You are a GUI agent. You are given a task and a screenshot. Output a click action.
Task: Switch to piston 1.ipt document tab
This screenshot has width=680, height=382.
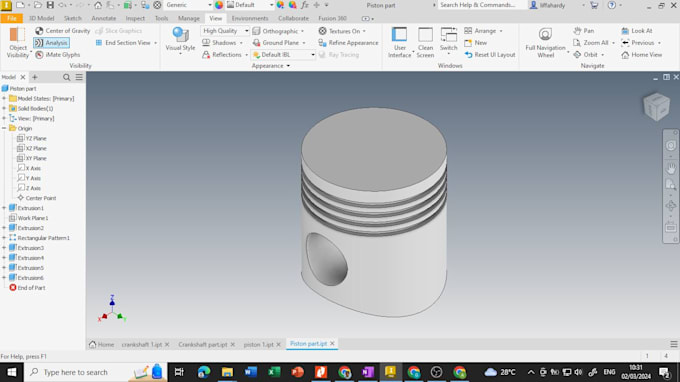click(x=258, y=344)
